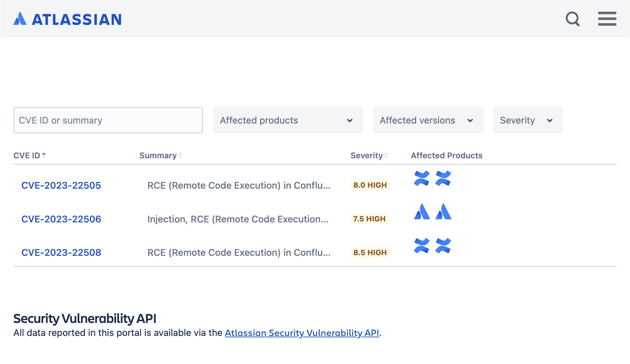Image resolution: width=630 pixels, height=364 pixels.
Task: Open the Affected products dropdown
Action: [288, 120]
